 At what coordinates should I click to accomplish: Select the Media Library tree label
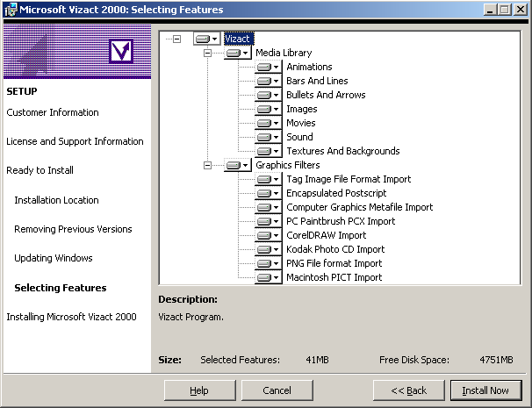tap(284, 53)
